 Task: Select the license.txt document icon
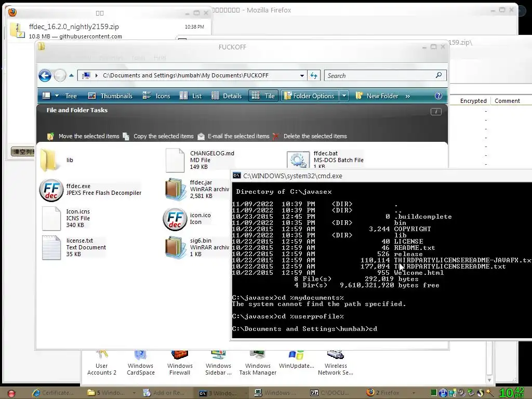point(51,248)
